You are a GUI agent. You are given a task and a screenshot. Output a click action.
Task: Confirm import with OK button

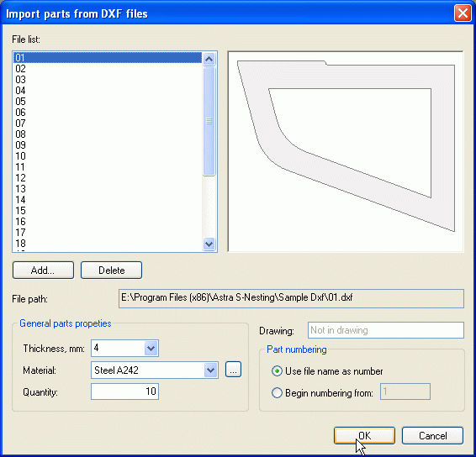364,435
